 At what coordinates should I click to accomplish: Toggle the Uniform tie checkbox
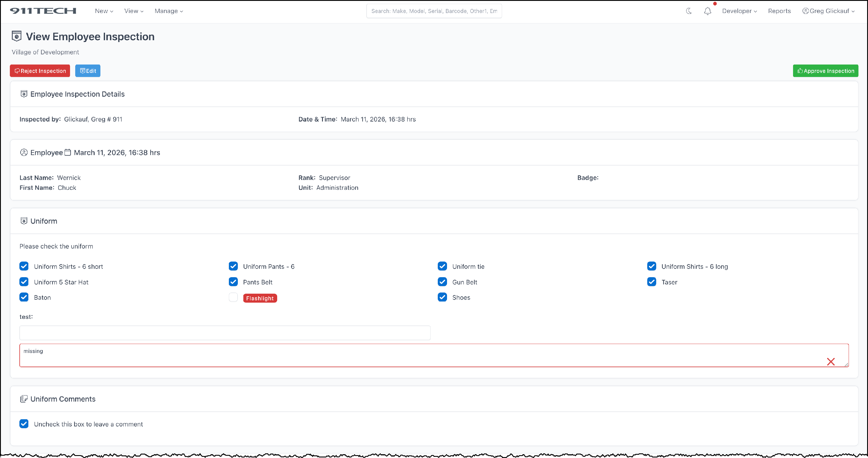coord(442,266)
